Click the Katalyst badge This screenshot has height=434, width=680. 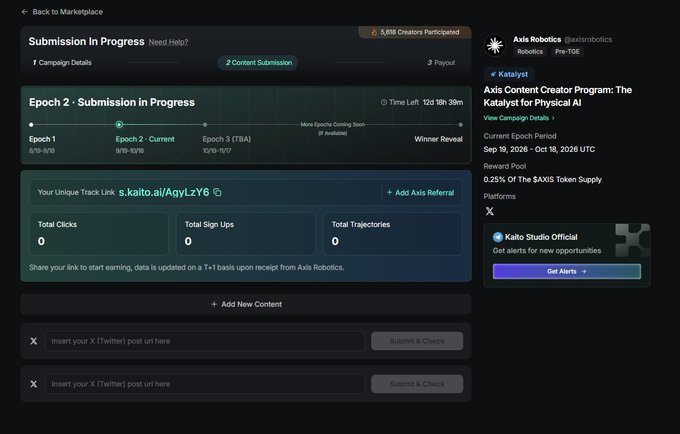pyautogui.click(x=509, y=74)
